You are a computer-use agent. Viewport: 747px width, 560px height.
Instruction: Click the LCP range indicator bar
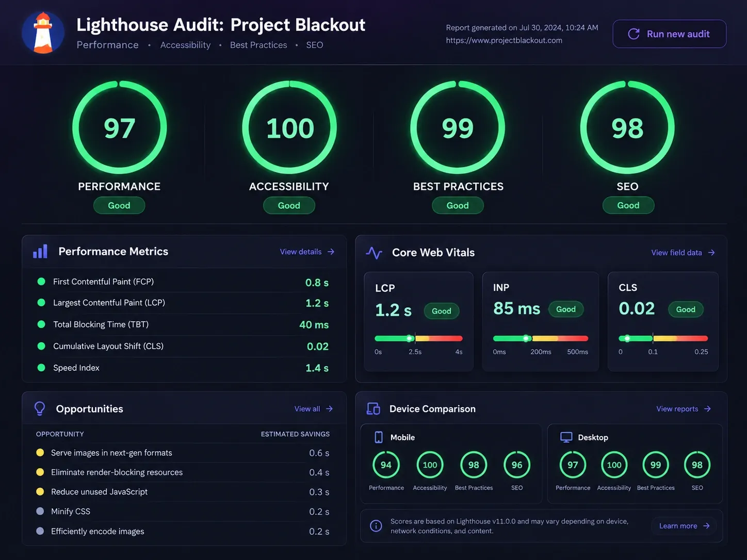[418, 339]
